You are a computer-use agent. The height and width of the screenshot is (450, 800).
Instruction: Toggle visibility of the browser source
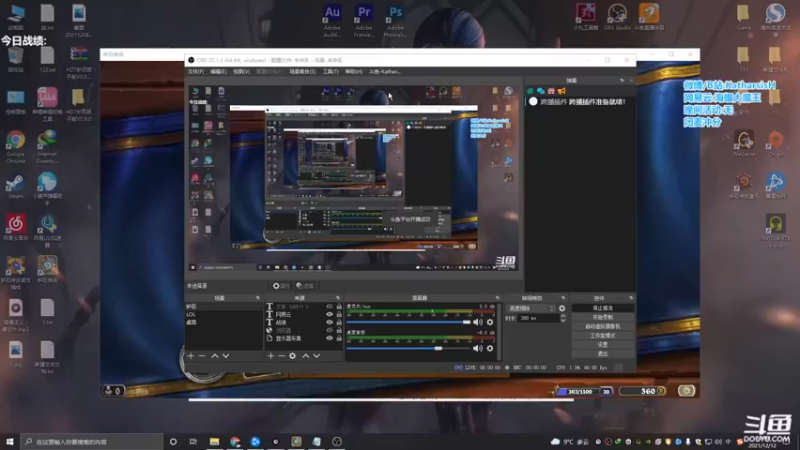tap(330, 330)
